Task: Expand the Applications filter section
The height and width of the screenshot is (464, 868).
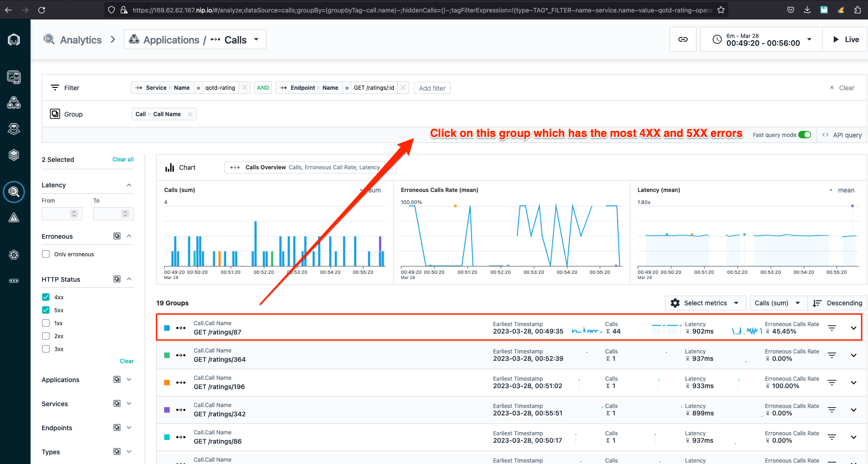Action: [x=129, y=379]
